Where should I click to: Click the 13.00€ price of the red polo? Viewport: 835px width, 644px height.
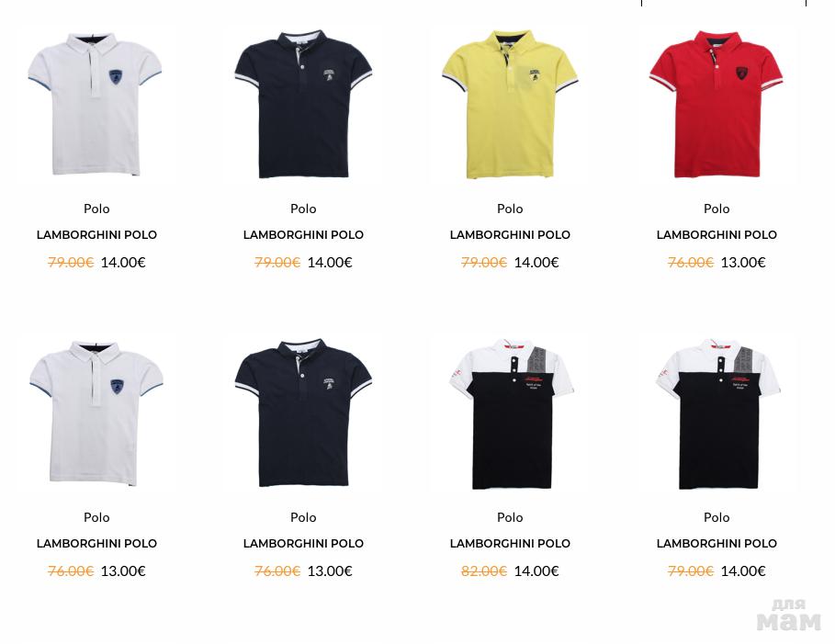743,262
